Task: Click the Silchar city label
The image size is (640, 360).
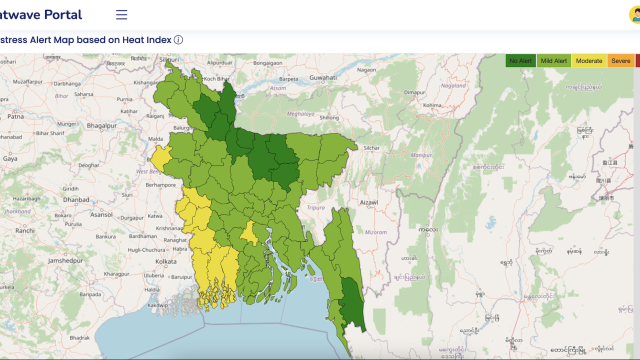Action: tap(372, 148)
